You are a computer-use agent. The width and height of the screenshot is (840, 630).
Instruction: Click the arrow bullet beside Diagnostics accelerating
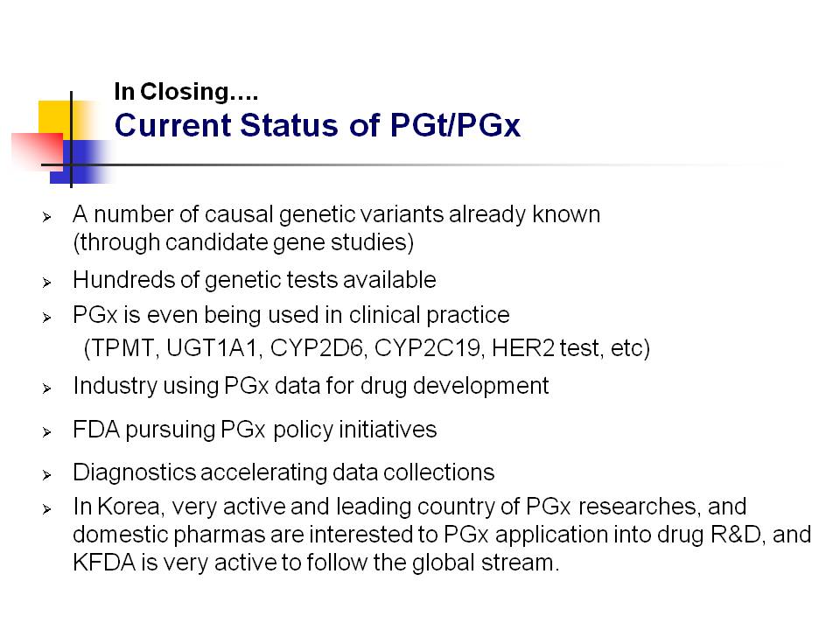coord(46,474)
